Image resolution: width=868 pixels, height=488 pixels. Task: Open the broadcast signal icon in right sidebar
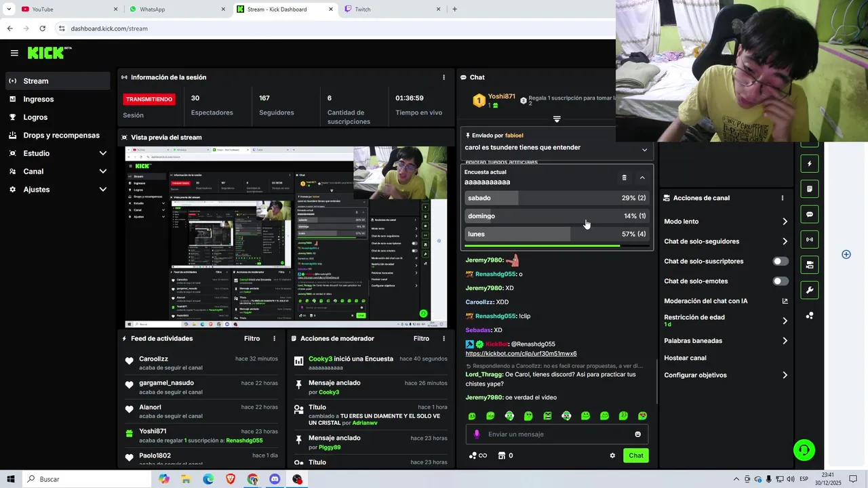tap(810, 239)
